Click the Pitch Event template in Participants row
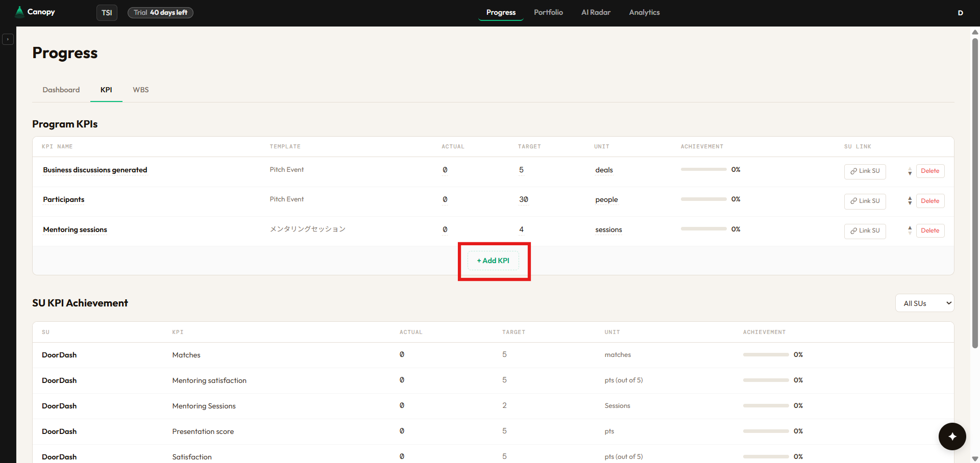 click(x=287, y=199)
